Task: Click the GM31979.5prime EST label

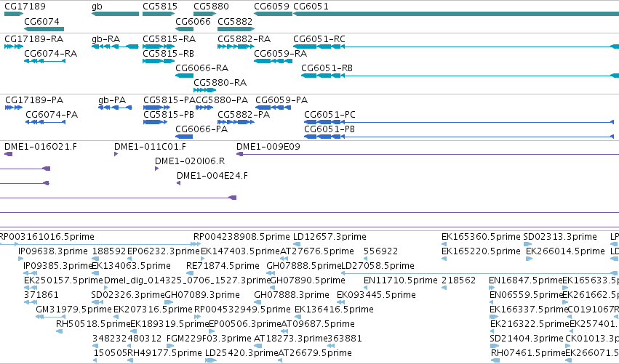Action: (73, 310)
